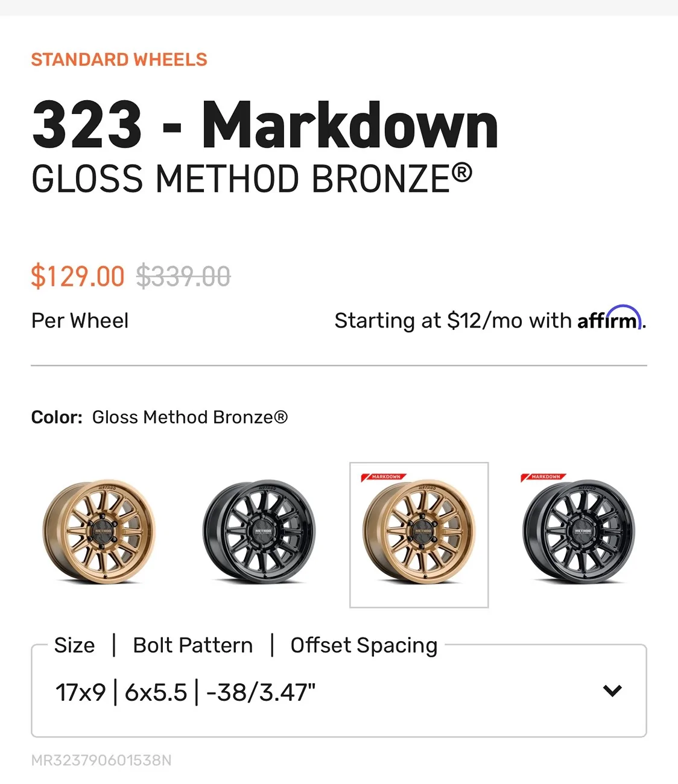Click the Gloss Method Bronze® selected color name
Viewport: 678px width, 784px height.
coord(190,417)
